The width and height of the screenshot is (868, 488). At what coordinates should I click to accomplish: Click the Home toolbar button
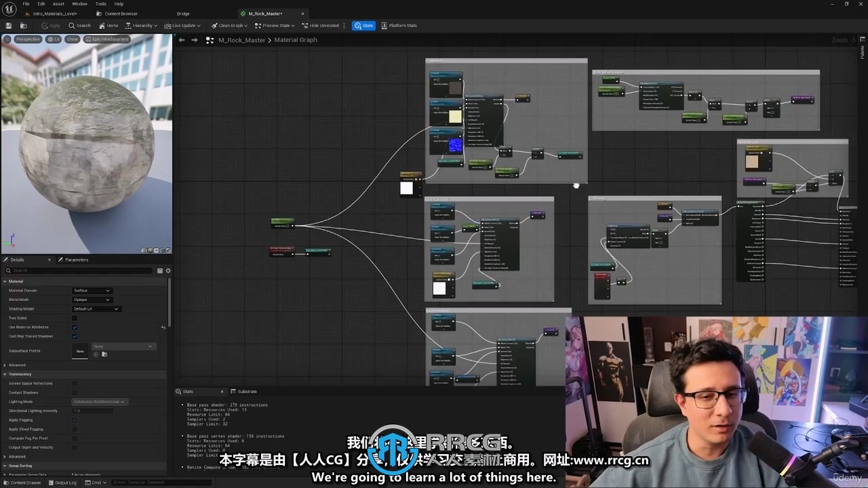(x=108, y=26)
